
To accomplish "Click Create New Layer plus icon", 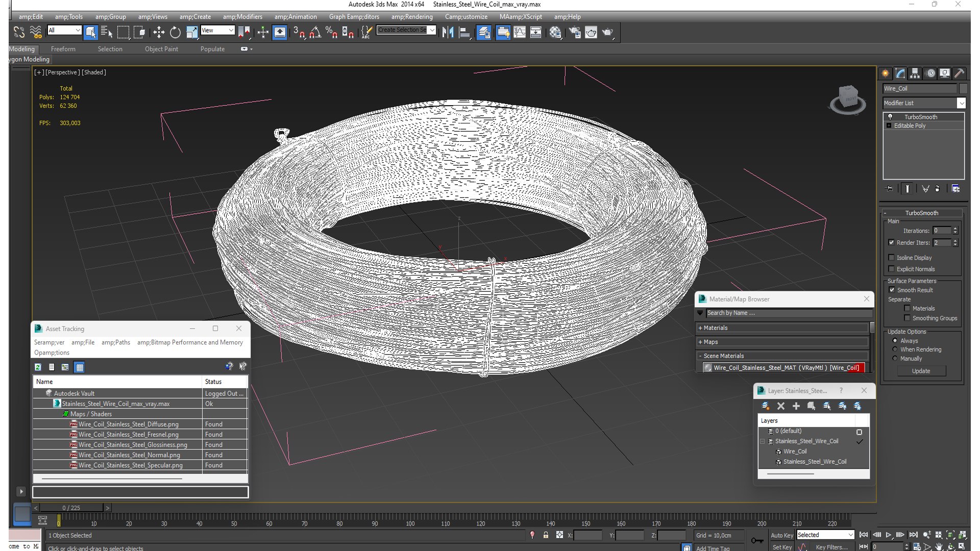I will 796,406.
